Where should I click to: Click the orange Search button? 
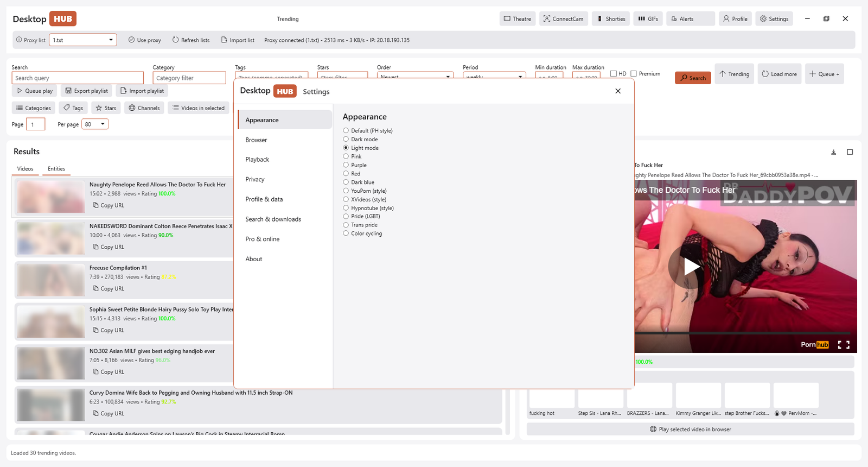pyautogui.click(x=693, y=78)
